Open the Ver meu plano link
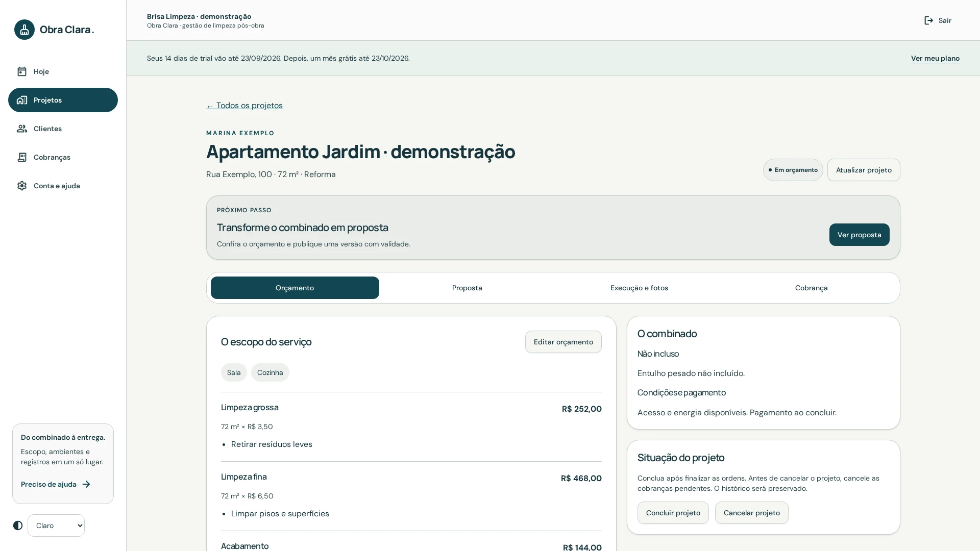 (935, 58)
